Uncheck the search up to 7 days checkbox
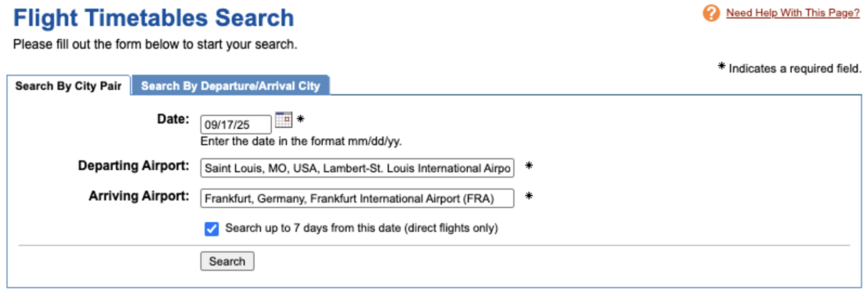868x299 pixels. 211,229
